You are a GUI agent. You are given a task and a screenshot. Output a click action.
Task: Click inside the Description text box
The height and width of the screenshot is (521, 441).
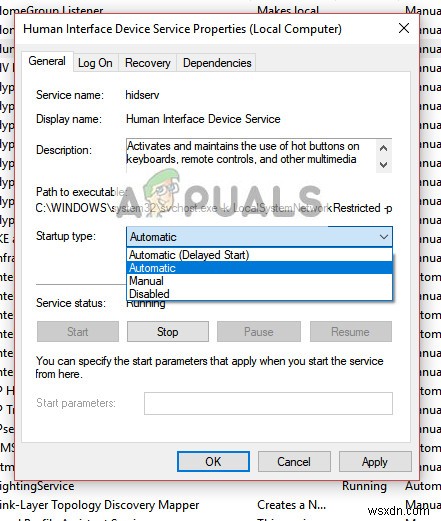[x=251, y=156]
